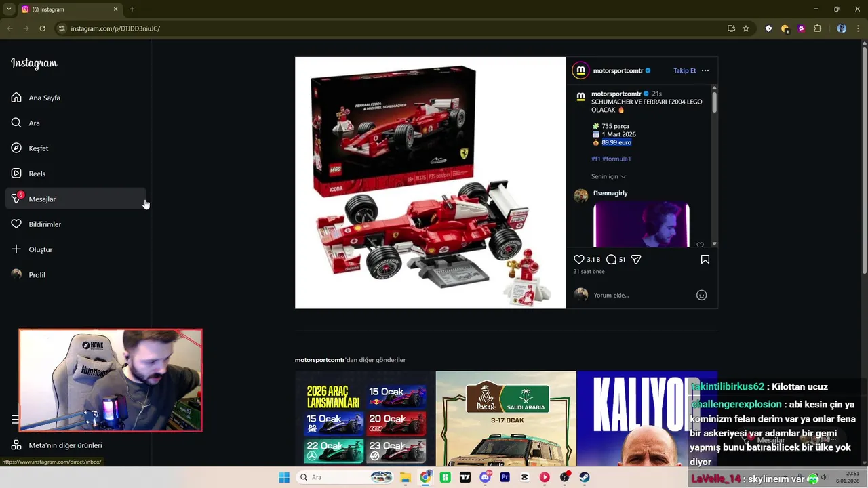This screenshot has height=488, width=868.
Task: Click the 3,1 B likes count
Action: tap(593, 260)
